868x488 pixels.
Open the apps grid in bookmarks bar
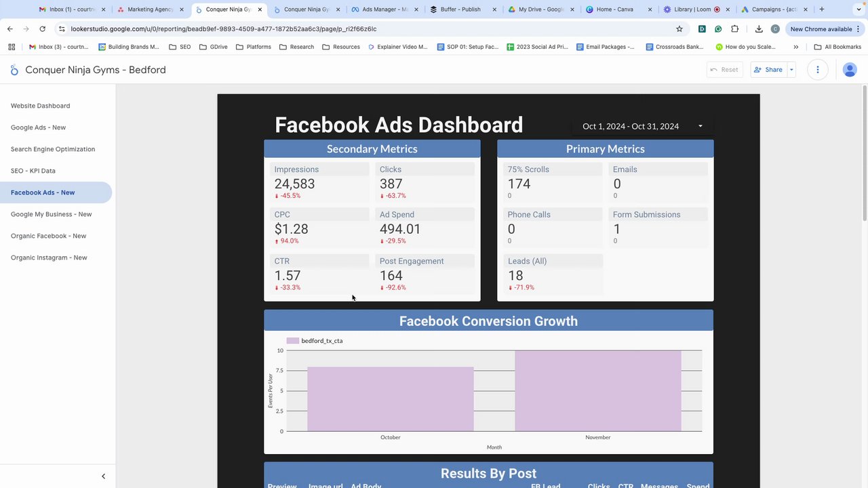click(x=12, y=47)
